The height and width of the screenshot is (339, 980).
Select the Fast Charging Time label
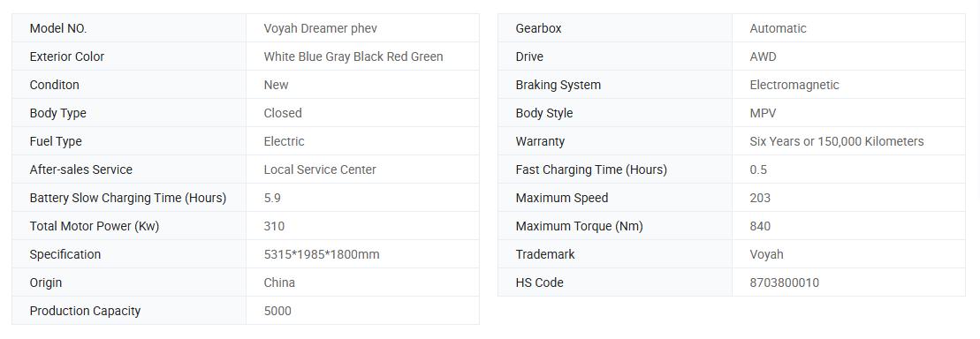click(x=590, y=169)
